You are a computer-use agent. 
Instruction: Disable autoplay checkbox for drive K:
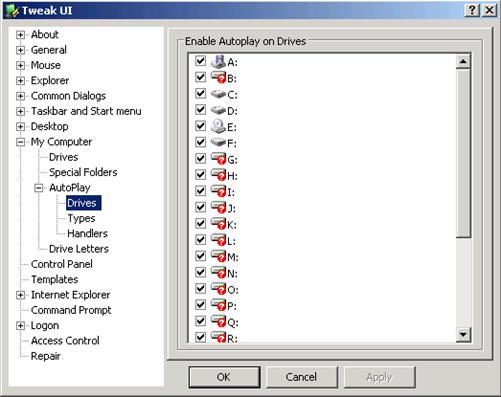tap(201, 223)
